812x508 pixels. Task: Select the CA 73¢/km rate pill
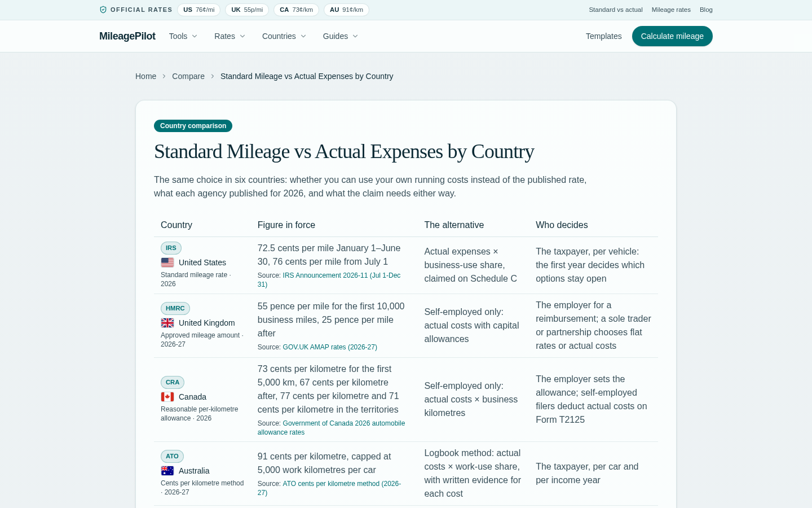point(296,10)
